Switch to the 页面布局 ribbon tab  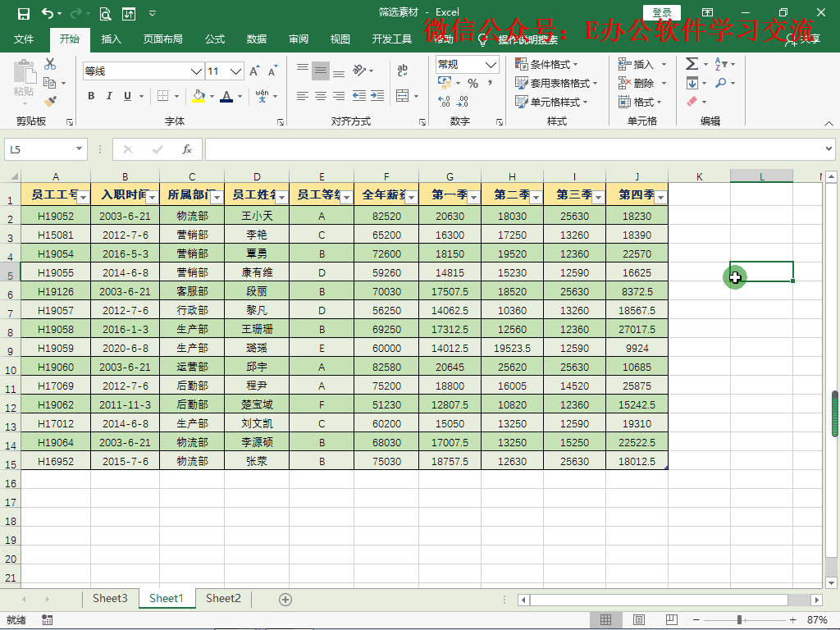pyautogui.click(x=163, y=39)
